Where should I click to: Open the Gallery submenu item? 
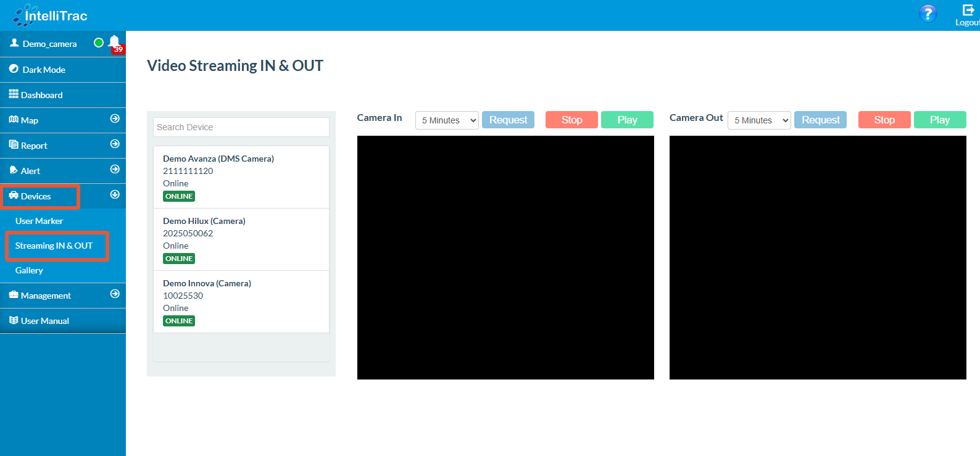[x=29, y=270]
